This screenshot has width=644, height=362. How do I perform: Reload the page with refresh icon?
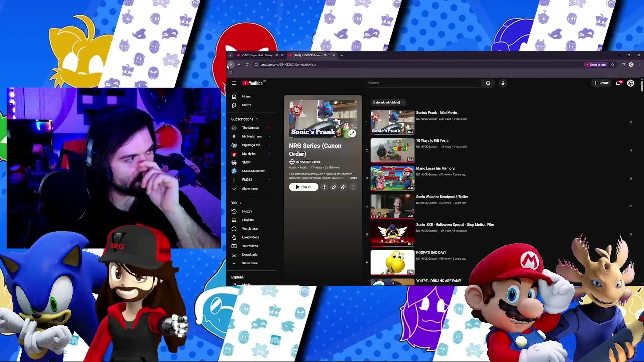pyautogui.click(x=247, y=65)
